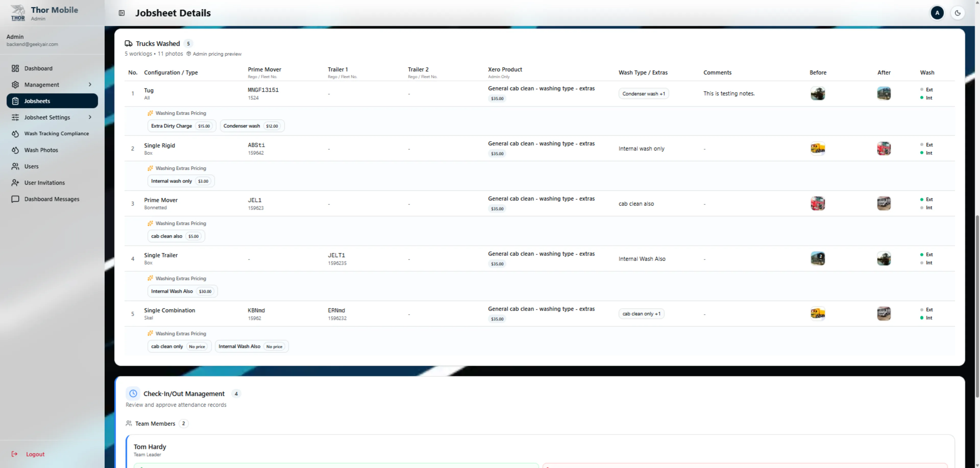Open the admin avatar menu
Screen dimensions: 980x468
point(937,13)
